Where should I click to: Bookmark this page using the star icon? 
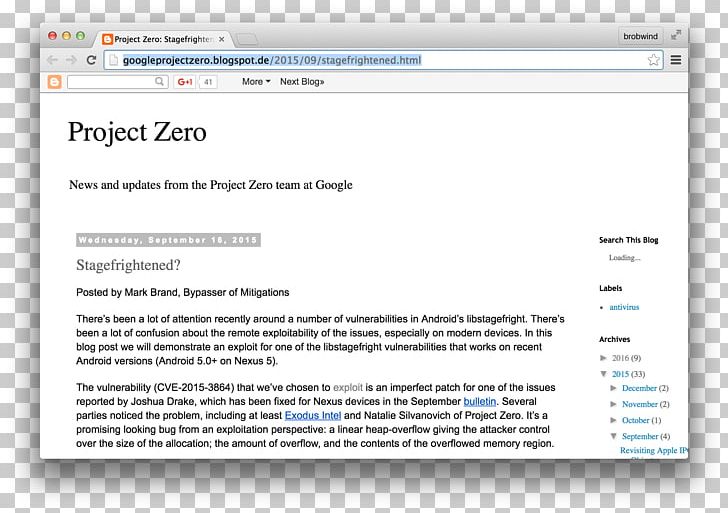tap(653, 60)
